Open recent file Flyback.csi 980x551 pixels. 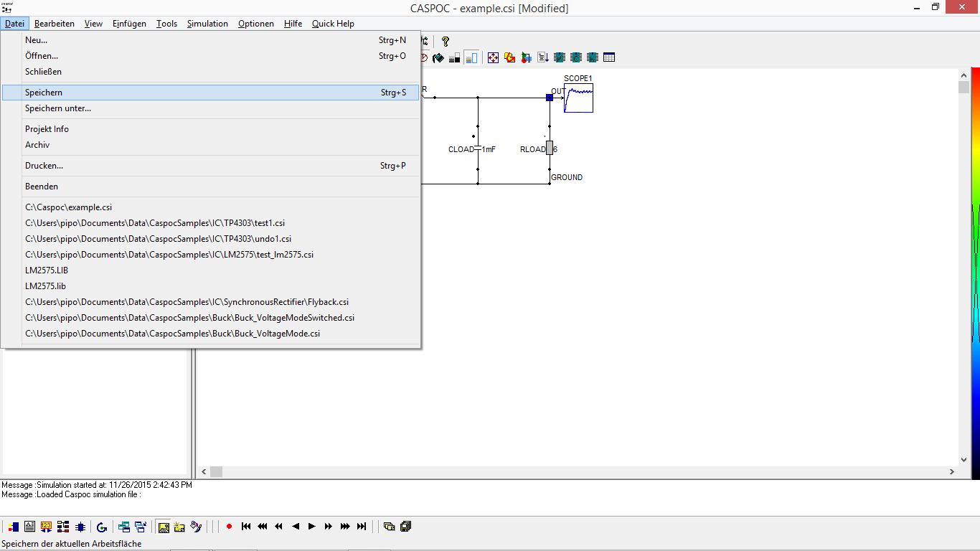point(211,302)
